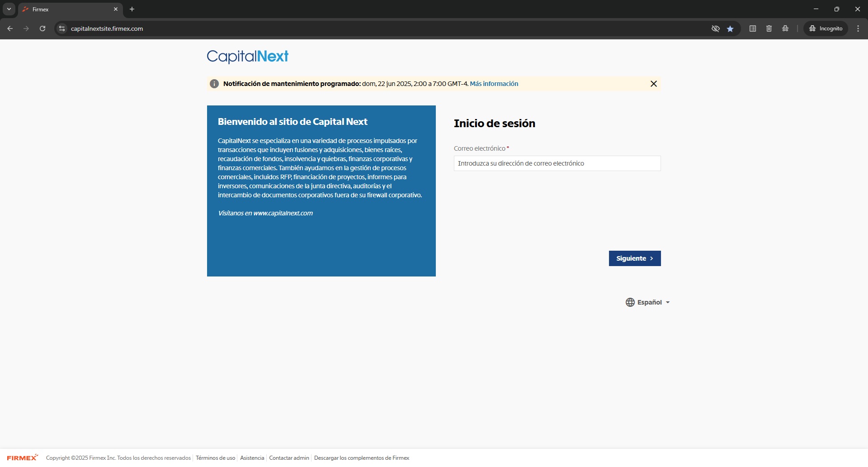Click the bookmark star icon
Viewport: 868px width, 467px height.
click(730, 29)
